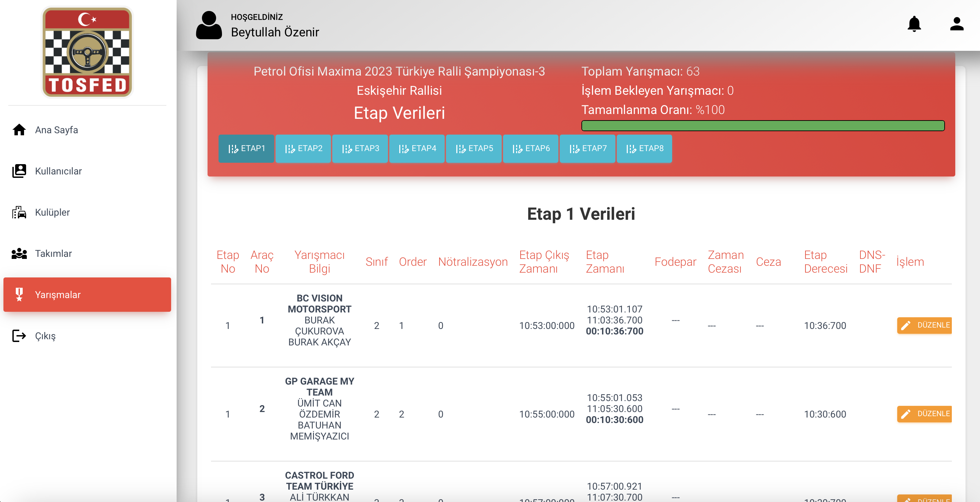Click the Etap Derecesi column header
The width and height of the screenshot is (980, 502).
[825, 262]
